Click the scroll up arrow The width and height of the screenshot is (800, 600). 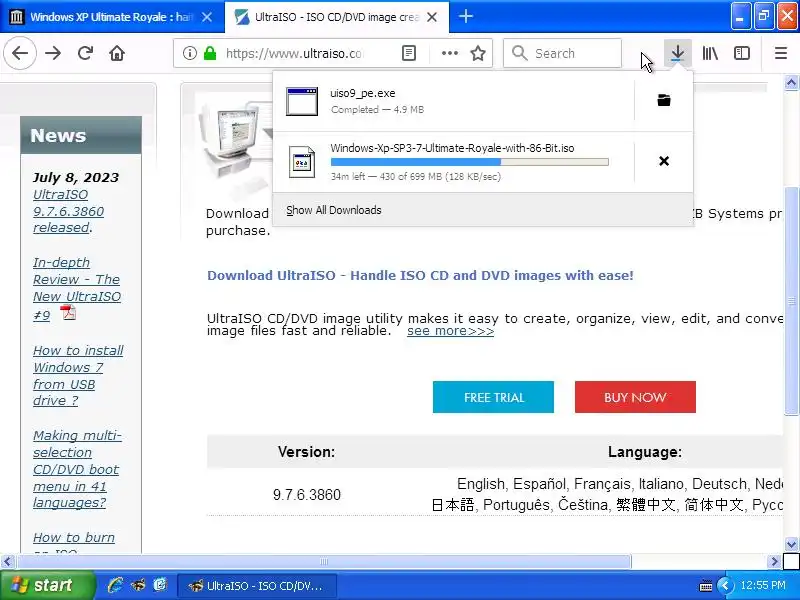coord(791,83)
